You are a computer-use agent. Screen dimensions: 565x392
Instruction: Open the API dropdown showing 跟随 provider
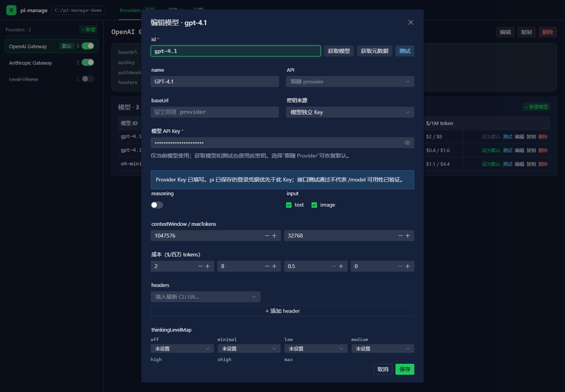pos(350,82)
